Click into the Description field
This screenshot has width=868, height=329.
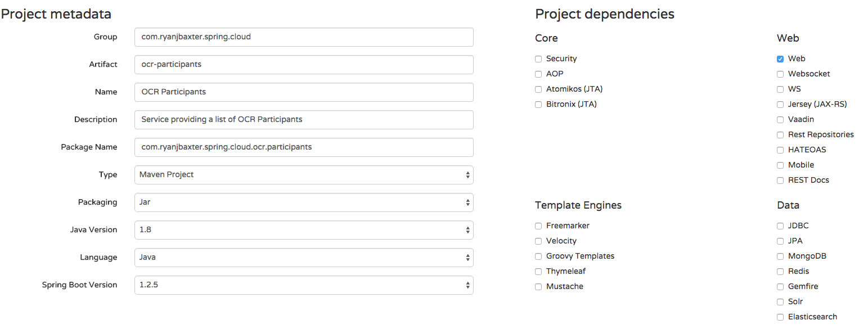pyautogui.click(x=304, y=120)
